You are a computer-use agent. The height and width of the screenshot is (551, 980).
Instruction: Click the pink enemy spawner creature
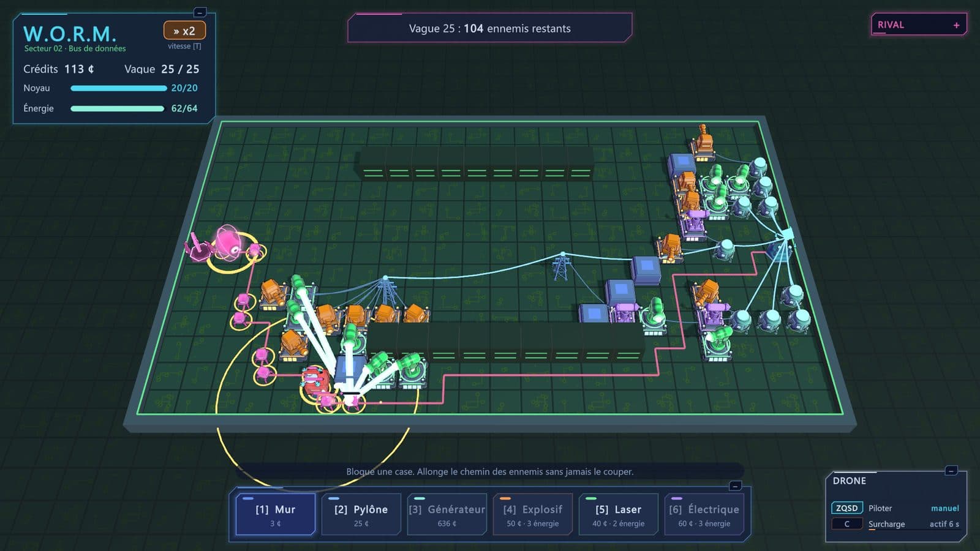click(x=228, y=242)
